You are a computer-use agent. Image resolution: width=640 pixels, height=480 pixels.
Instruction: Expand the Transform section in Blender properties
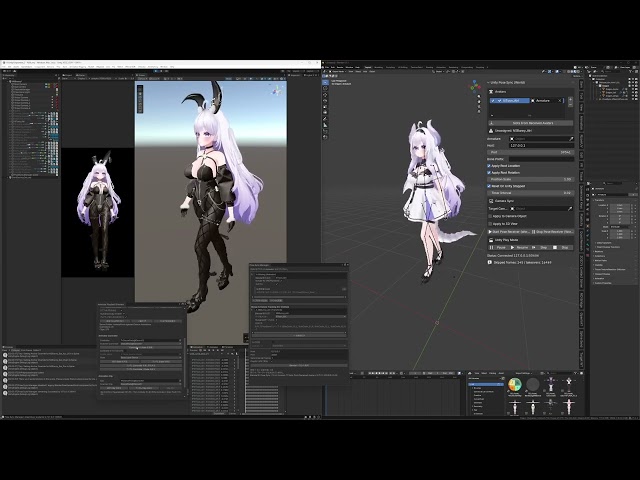pyautogui.click(x=599, y=200)
